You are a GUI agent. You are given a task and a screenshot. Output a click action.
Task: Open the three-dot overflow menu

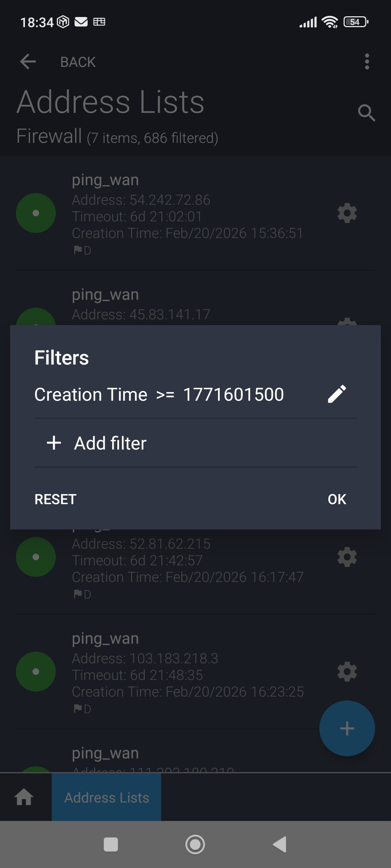pos(367,62)
